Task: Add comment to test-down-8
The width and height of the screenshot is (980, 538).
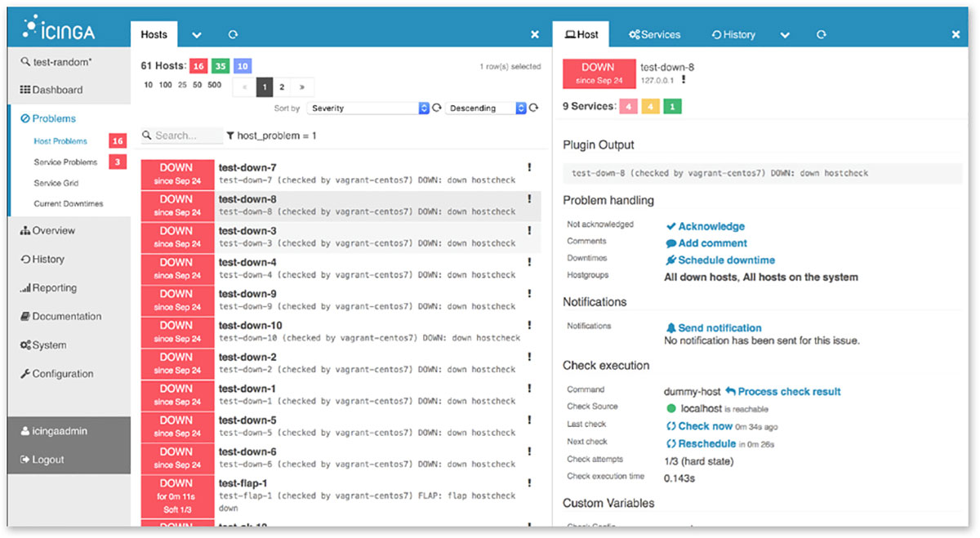Action: click(x=706, y=243)
